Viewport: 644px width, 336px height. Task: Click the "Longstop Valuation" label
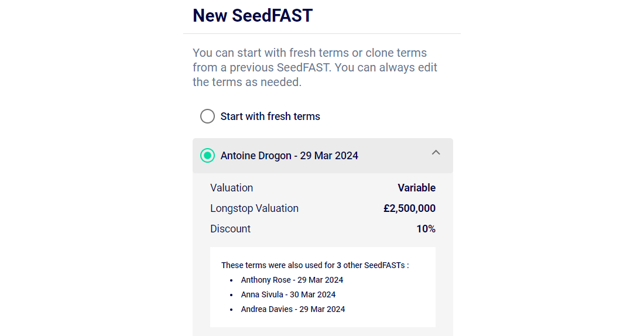[254, 208]
